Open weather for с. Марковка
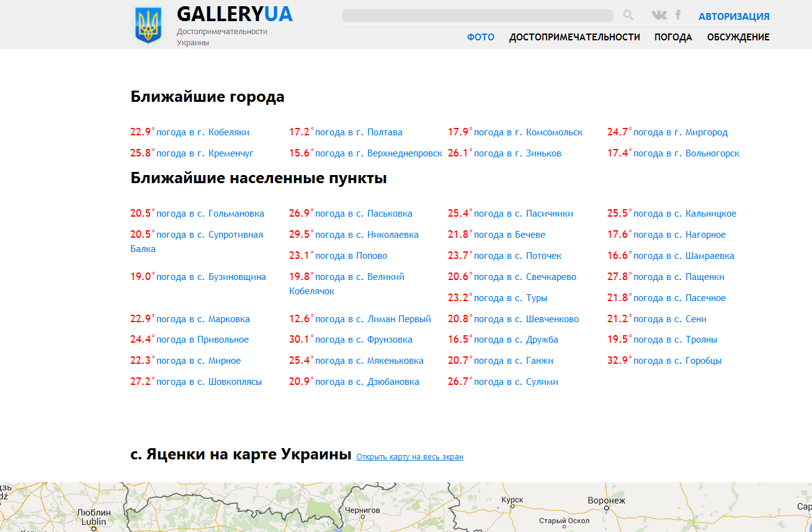The width and height of the screenshot is (812, 532). pos(203,319)
